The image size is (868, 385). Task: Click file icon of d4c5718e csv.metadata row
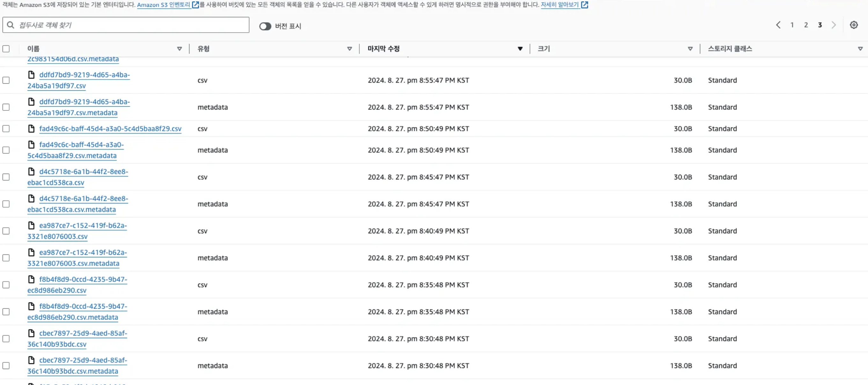31,198
